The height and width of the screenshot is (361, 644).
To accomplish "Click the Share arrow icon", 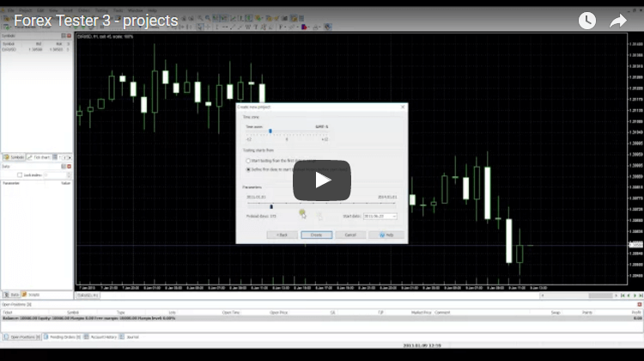I will [x=618, y=21].
